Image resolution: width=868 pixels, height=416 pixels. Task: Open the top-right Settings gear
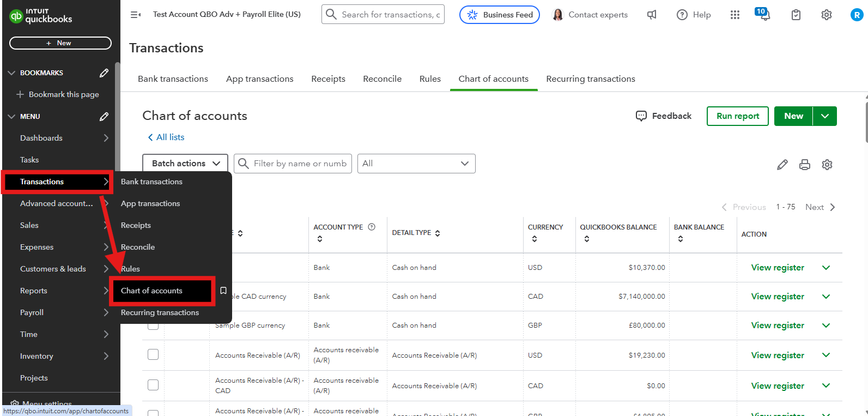tap(827, 15)
